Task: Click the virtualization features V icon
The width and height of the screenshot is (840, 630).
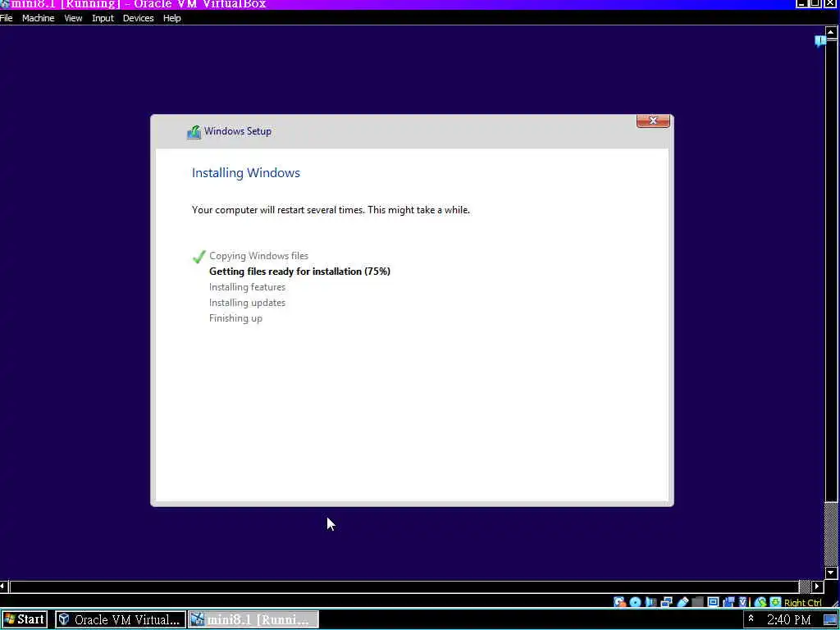Action: 743,602
